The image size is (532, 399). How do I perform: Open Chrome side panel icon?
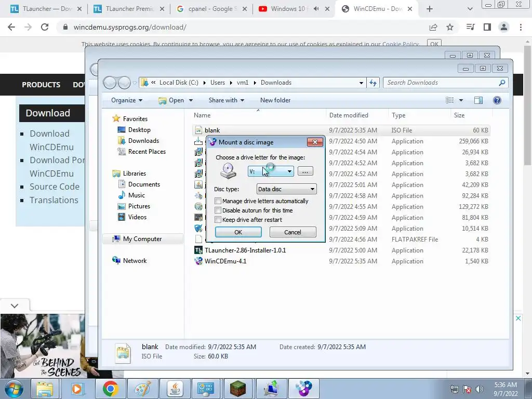(487, 27)
